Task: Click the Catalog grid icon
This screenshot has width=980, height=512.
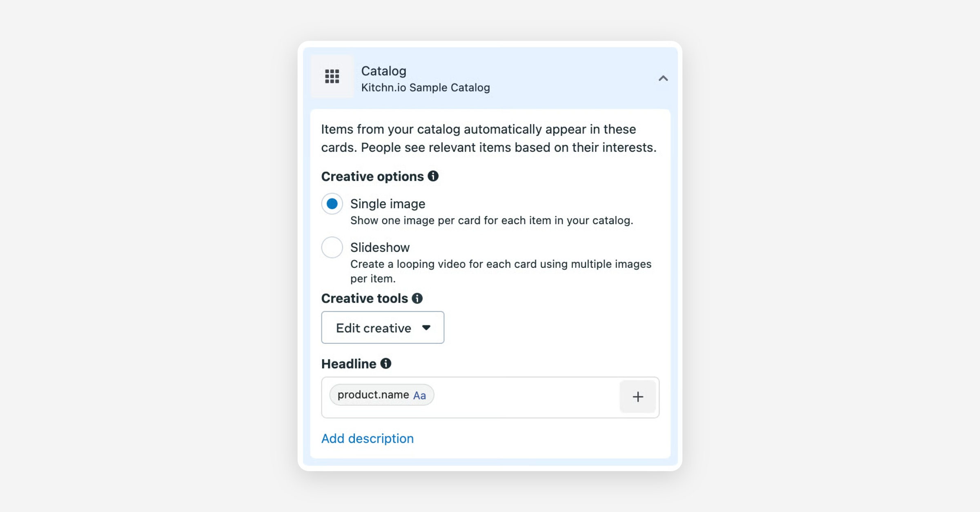Action: (x=332, y=76)
